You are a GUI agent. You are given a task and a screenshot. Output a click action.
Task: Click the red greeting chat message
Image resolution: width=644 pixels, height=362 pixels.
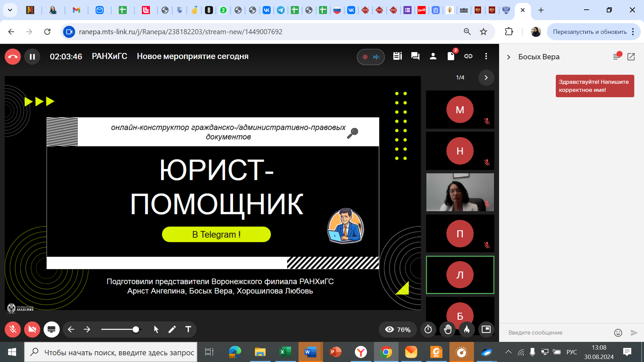click(595, 86)
